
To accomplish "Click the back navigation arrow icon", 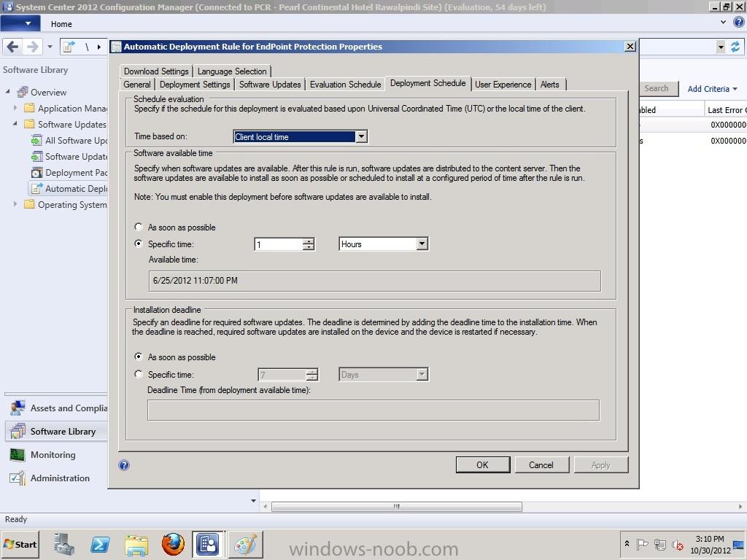I will pos(13,47).
